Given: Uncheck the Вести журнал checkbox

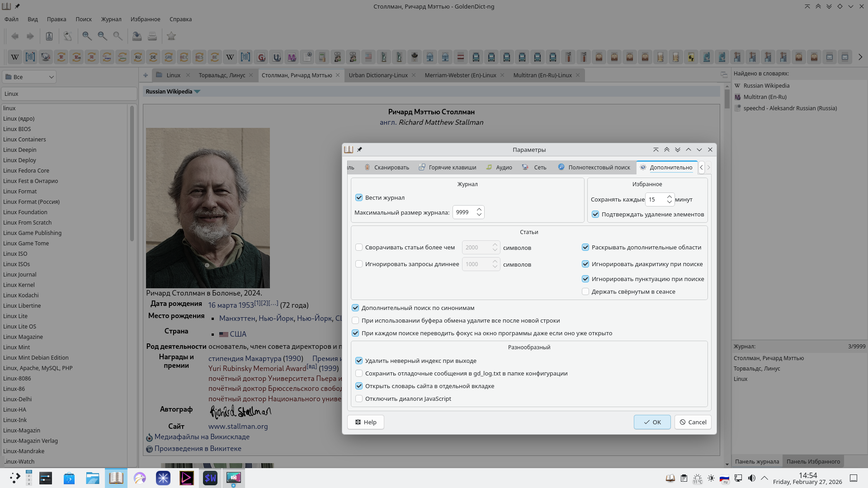Looking at the screenshot, I should [x=359, y=197].
